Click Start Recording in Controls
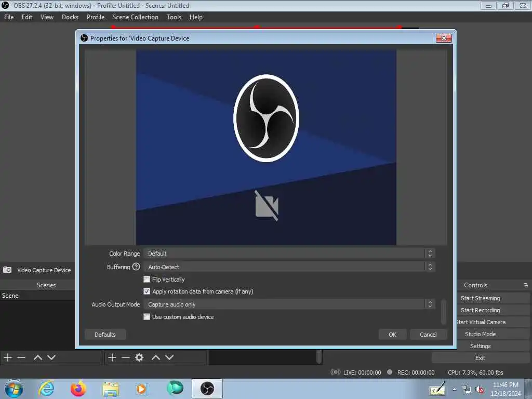The height and width of the screenshot is (399, 532). pos(493,310)
